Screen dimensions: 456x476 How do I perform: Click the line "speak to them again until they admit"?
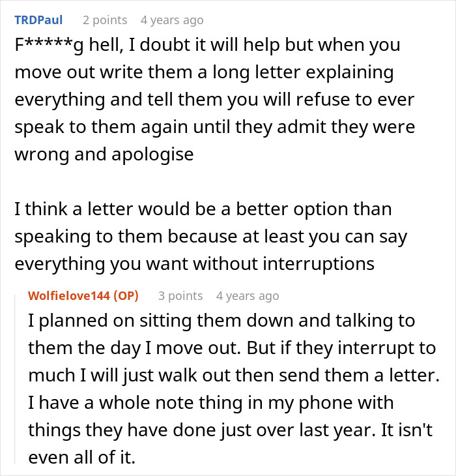(214, 126)
